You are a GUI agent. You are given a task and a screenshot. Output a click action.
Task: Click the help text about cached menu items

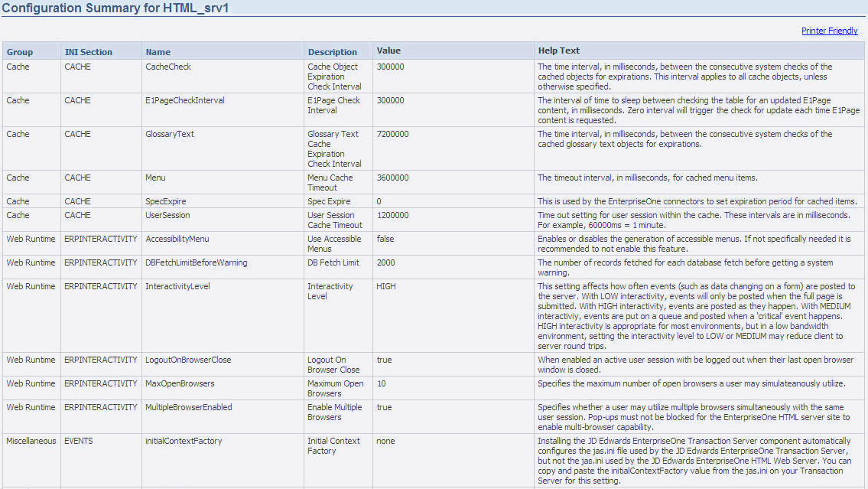click(648, 178)
